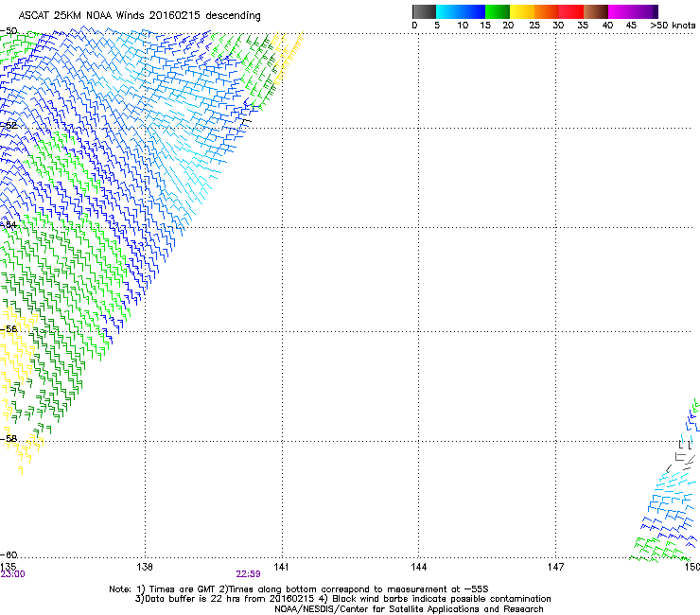Click the cyan 5-10 knots legend swatch

pyautogui.click(x=447, y=11)
